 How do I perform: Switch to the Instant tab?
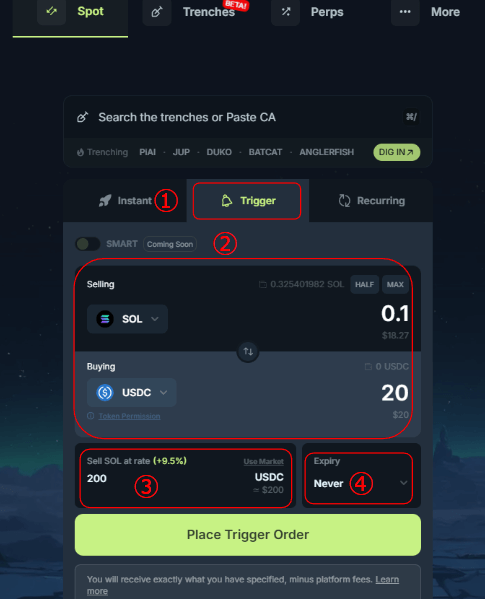[x=125, y=201]
